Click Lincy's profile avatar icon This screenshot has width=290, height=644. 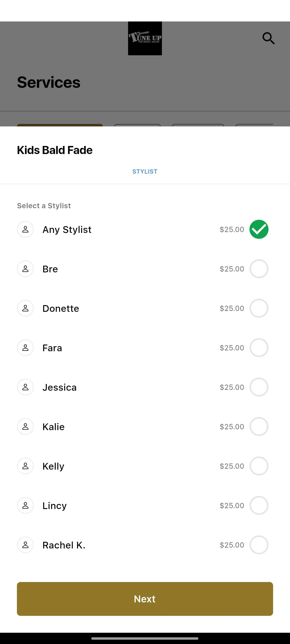[25, 506]
